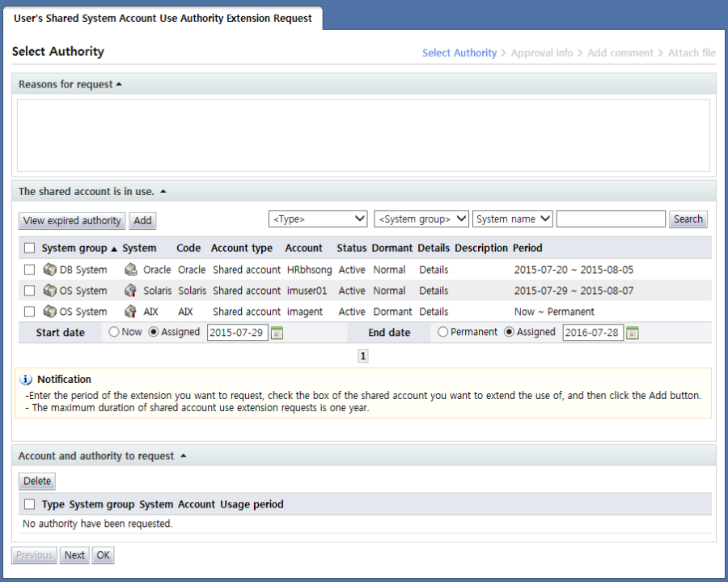Viewport: 728px width, 582px height.
Task: Click the Oracle system server icon
Action: pyautogui.click(x=130, y=270)
